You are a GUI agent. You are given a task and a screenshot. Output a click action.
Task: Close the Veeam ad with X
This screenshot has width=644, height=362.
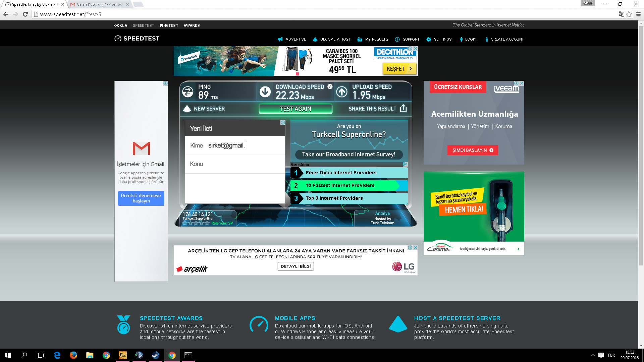point(522,83)
